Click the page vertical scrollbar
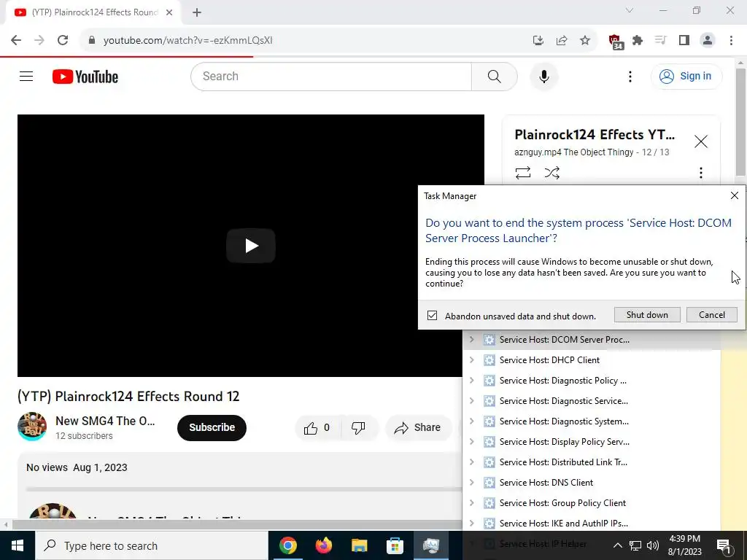747x560 pixels. pos(740,121)
